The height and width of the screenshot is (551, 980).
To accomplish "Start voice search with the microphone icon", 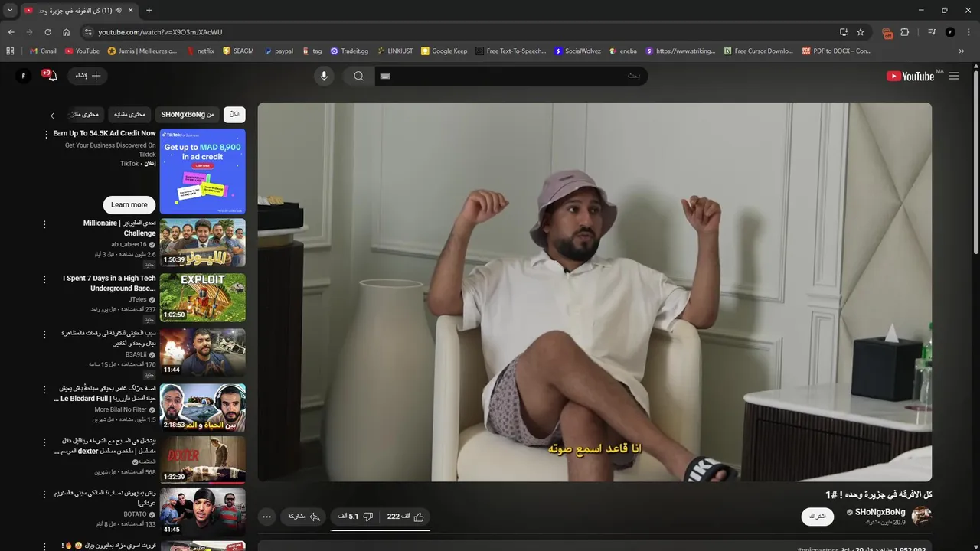I will pos(324,76).
